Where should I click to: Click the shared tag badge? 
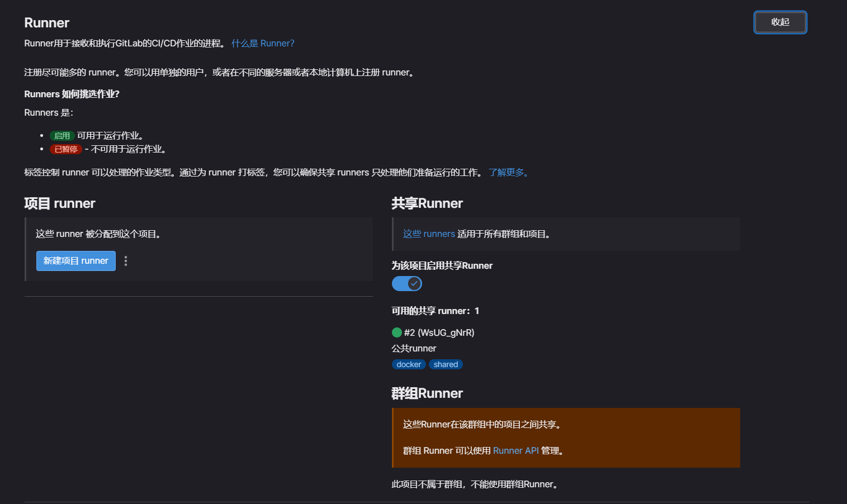446,364
